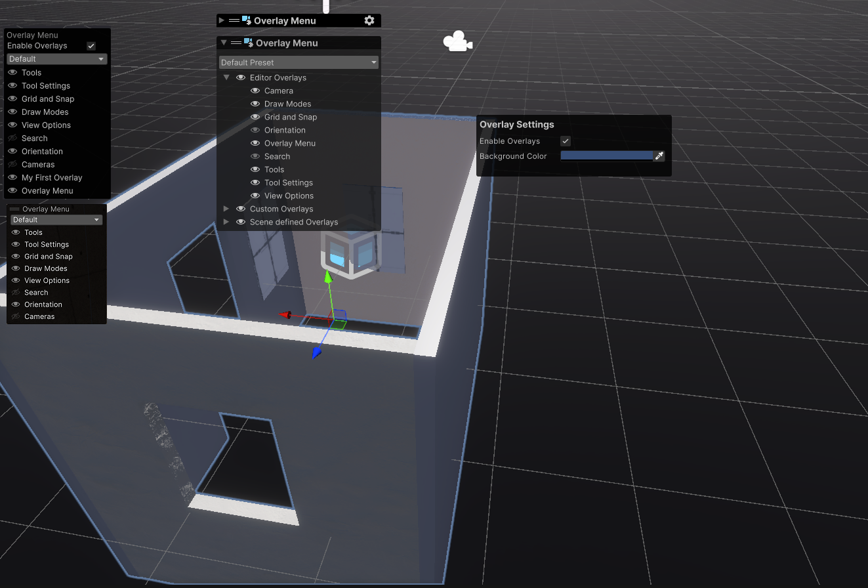Image resolution: width=868 pixels, height=588 pixels.
Task: Grab the drag handle of collapsed Overlay Menu bar
Action: point(234,21)
